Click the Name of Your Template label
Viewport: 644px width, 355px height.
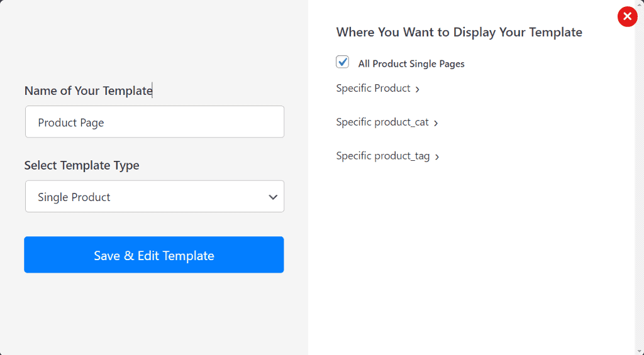point(88,91)
